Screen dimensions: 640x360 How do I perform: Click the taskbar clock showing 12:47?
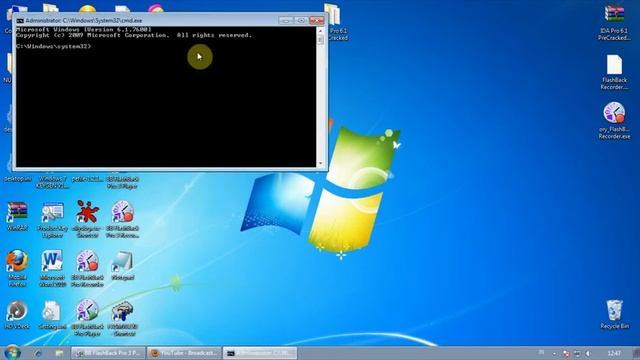(x=614, y=353)
